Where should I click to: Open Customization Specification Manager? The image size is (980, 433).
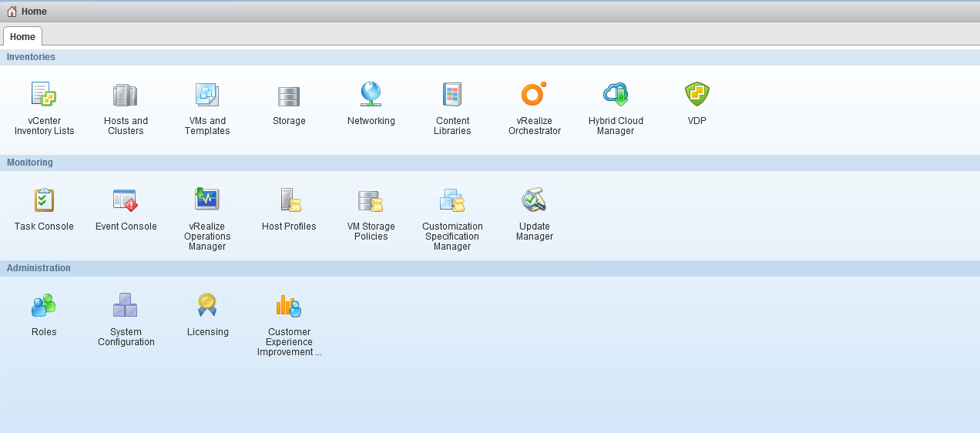[452, 200]
